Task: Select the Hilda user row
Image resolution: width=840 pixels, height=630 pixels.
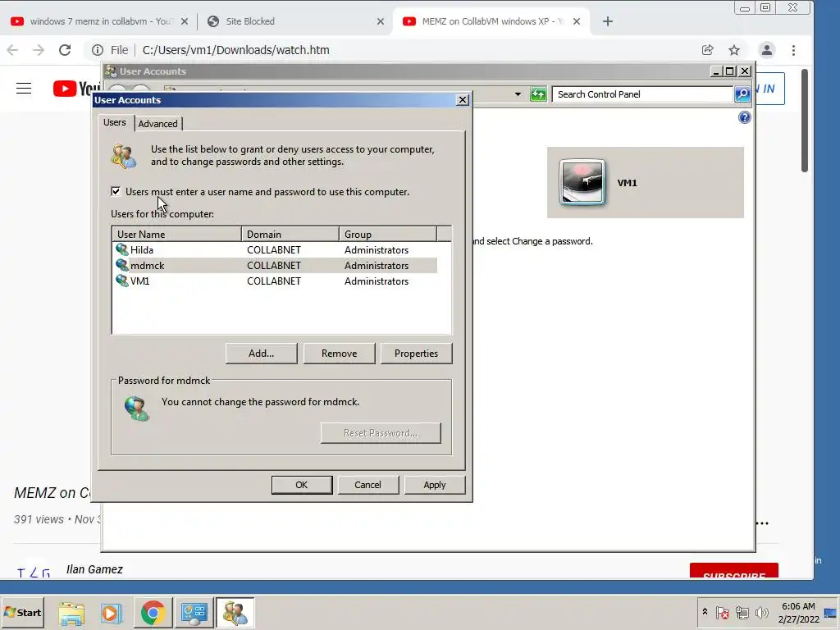Action: [x=275, y=250]
